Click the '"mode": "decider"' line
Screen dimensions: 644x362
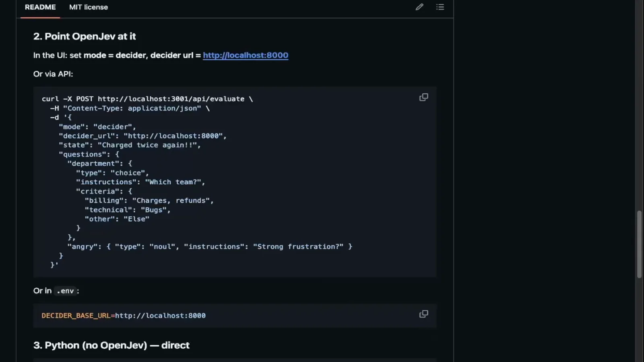click(97, 127)
